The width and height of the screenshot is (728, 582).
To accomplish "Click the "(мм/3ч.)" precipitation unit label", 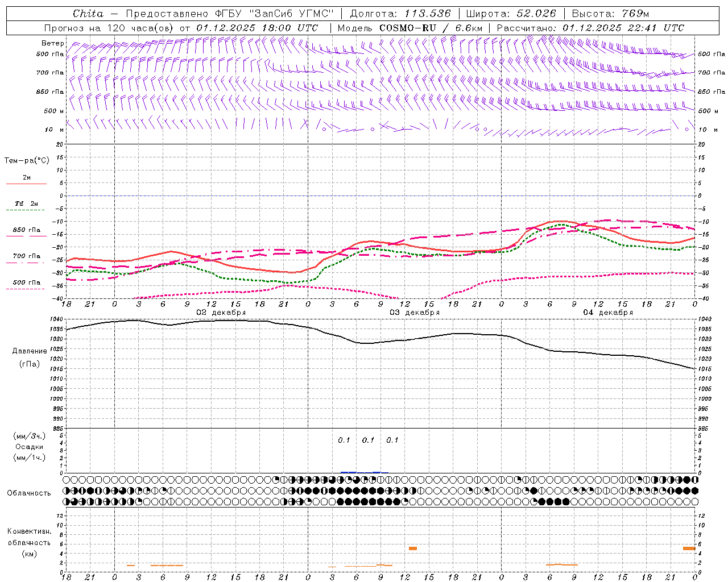I will [29, 436].
